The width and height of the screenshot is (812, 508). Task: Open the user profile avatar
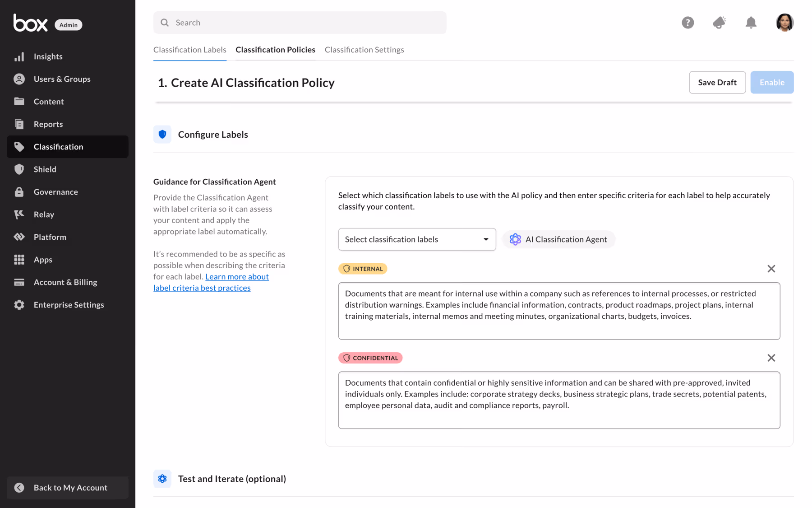pyautogui.click(x=784, y=23)
